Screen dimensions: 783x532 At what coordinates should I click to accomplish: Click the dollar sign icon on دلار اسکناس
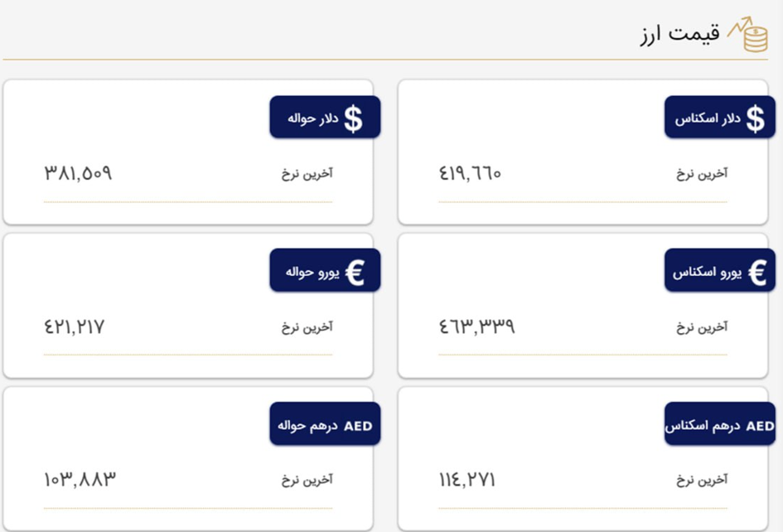coord(755,118)
